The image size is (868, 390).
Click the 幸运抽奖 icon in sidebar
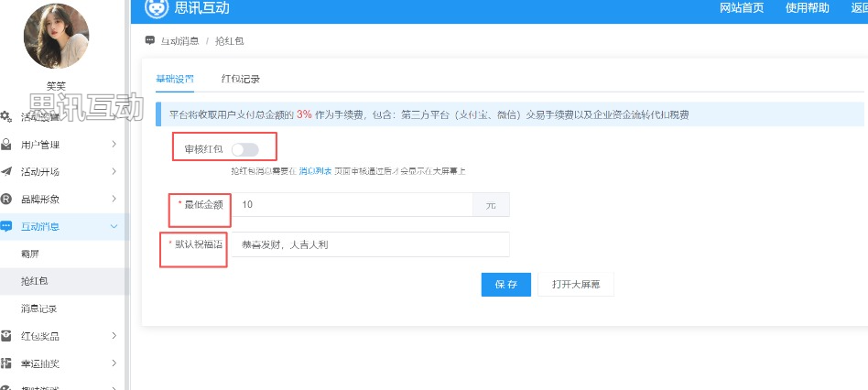pyautogui.click(x=6, y=363)
